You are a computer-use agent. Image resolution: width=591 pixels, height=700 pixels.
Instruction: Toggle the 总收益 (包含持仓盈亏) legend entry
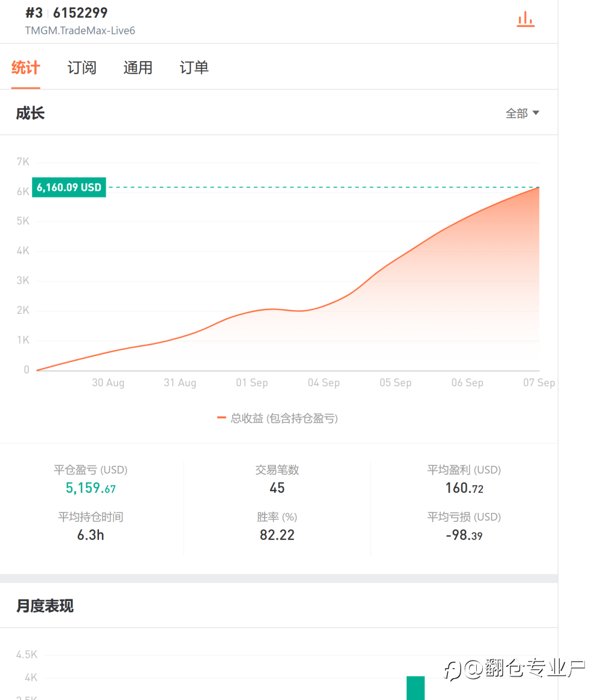277,418
